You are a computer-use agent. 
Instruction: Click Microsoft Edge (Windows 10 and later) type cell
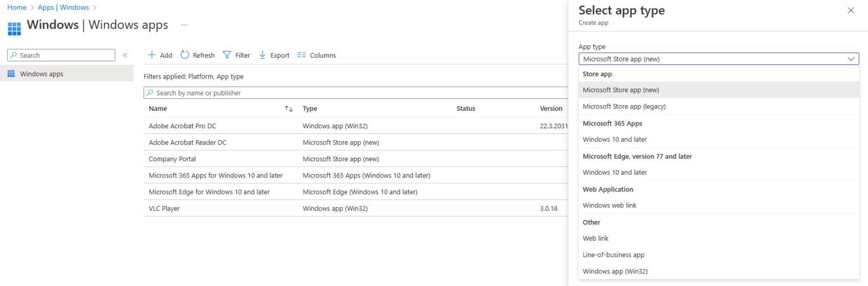click(360, 192)
